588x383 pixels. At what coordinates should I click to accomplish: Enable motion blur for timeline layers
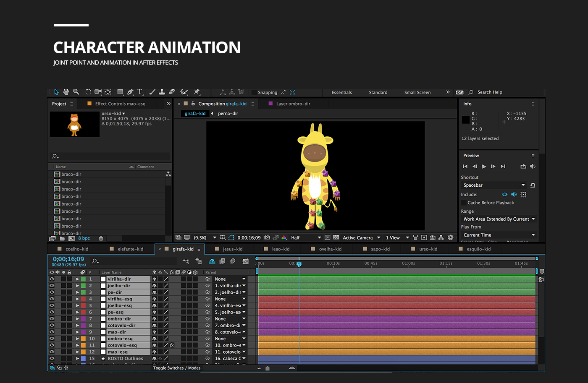(x=233, y=261)
